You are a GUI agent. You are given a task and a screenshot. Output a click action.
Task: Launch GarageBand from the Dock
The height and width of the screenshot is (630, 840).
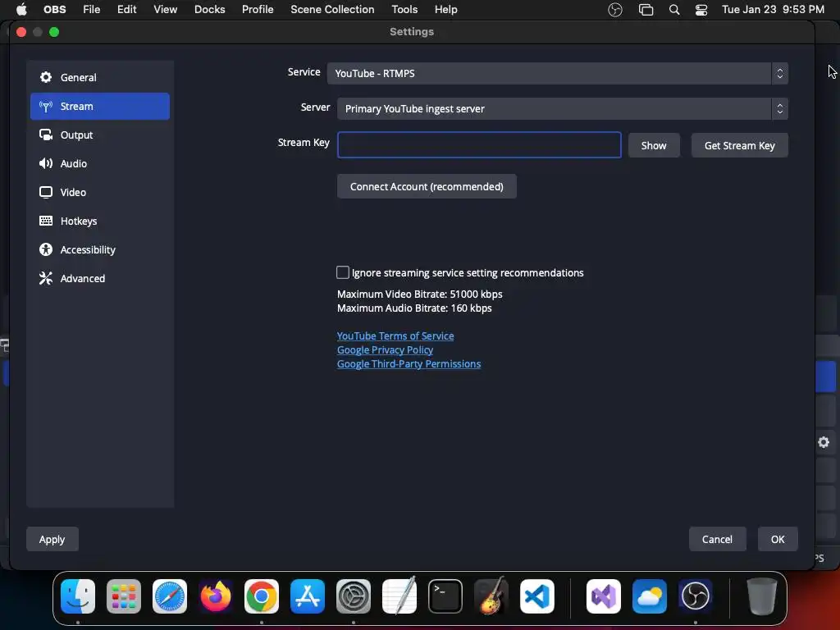tap(491, 596)
